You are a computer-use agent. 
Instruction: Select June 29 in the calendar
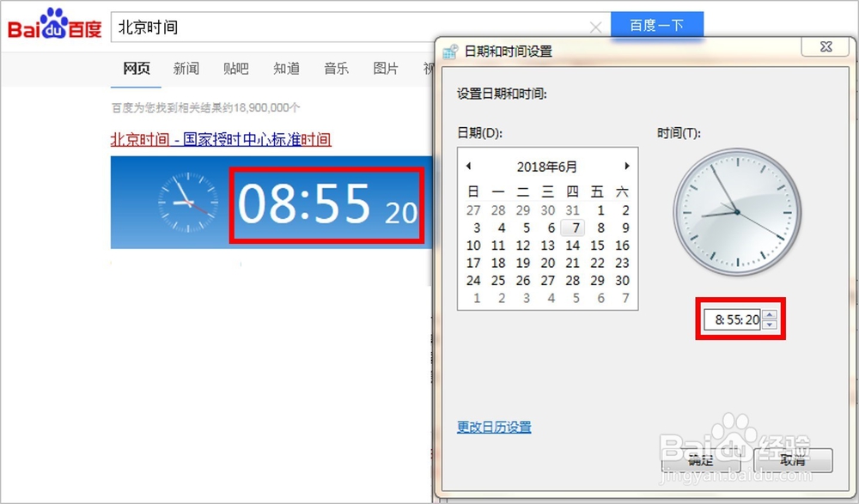pyautogui.click(x=598, y=281)
